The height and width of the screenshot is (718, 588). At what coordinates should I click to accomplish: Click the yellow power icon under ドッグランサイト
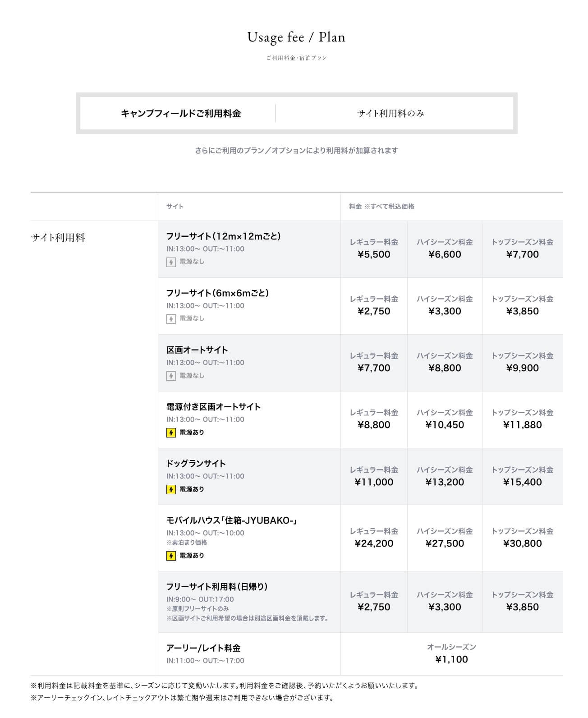171,489
